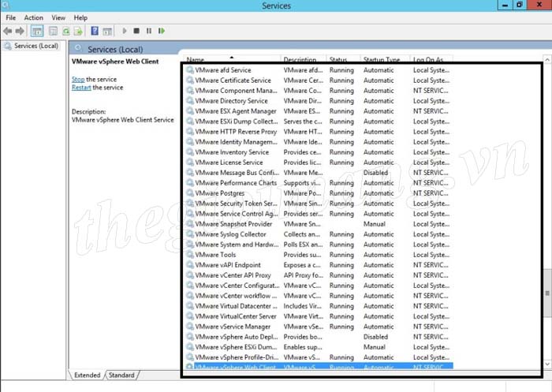Click gear icon of VMware Certificate Service
552x392 pixels.
pos(190,80)
